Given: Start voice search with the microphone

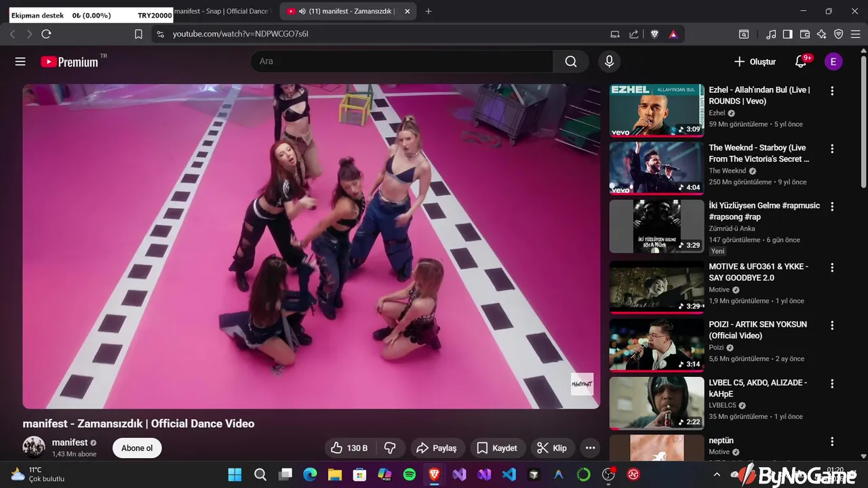Looking at the screenshot, I should (x=609, y=62).
